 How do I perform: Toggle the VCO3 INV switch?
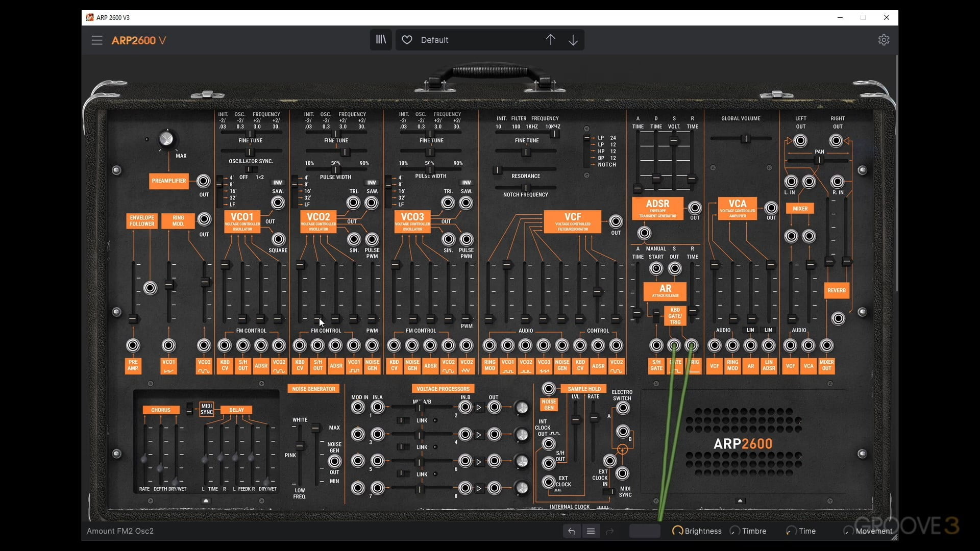(x=466, y=183)
